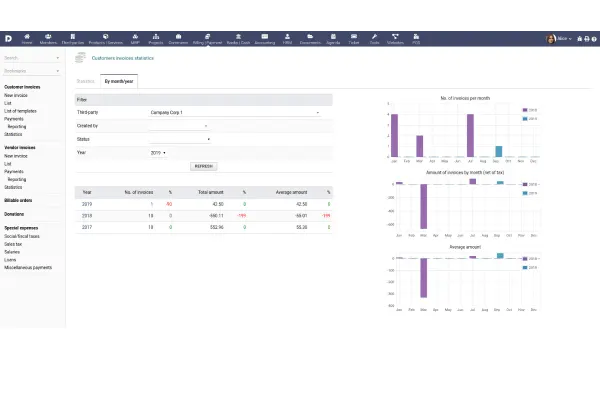The image size is (600, 400).
Task: Click the purple 2018 swatch in amount chart legend
Action: coord(524,184)
